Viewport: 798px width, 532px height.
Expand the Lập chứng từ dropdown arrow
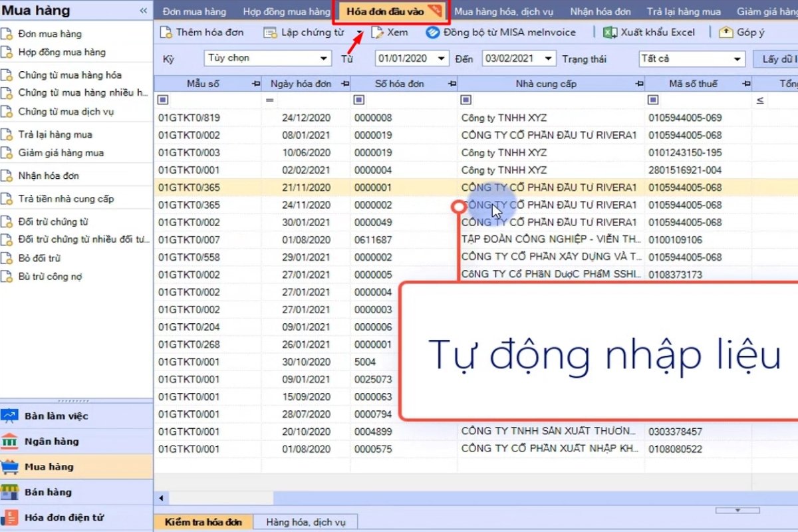(x=360, y=33)
